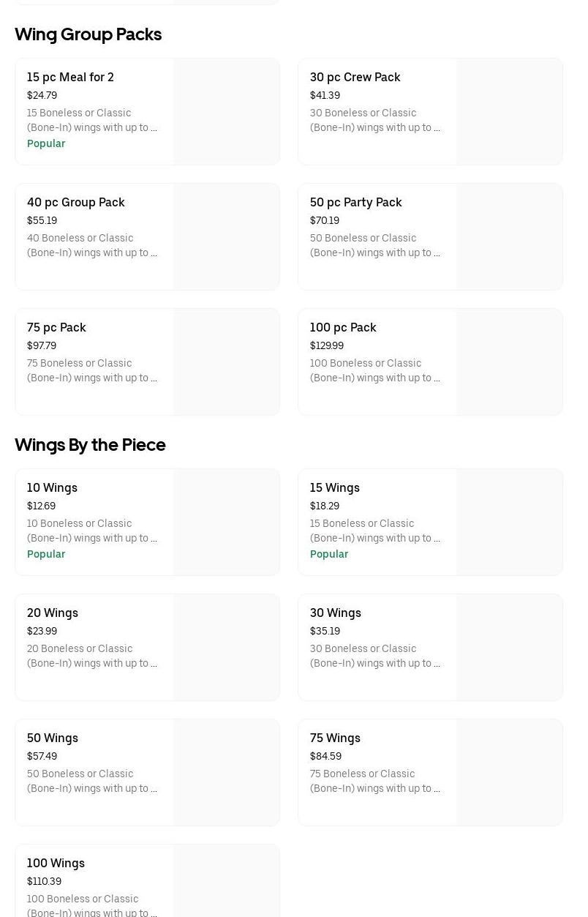Click the $129.99 price of 100 pc Pack
588x917 pixels.
[326, 345]
